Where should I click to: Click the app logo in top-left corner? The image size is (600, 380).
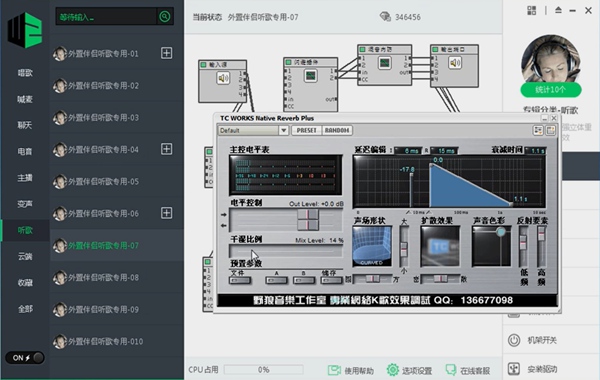point(25,31)
